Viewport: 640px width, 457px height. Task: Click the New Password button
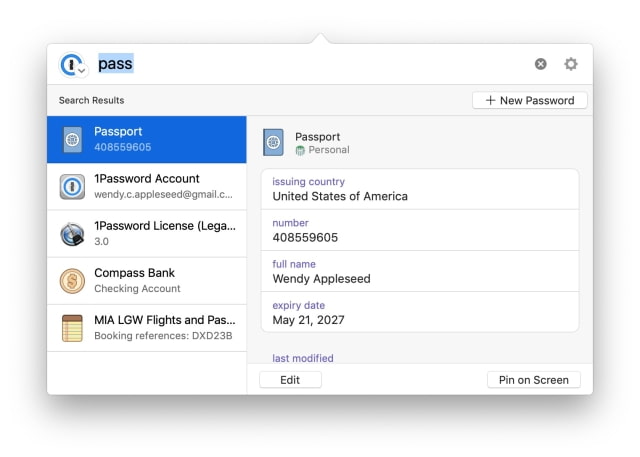click(529, 100)
